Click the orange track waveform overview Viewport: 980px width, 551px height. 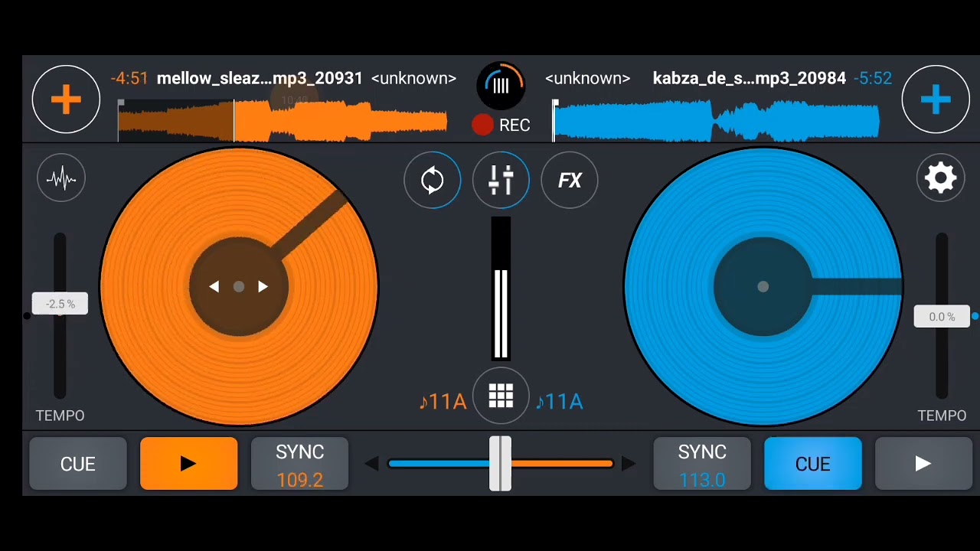coord(283,121)
